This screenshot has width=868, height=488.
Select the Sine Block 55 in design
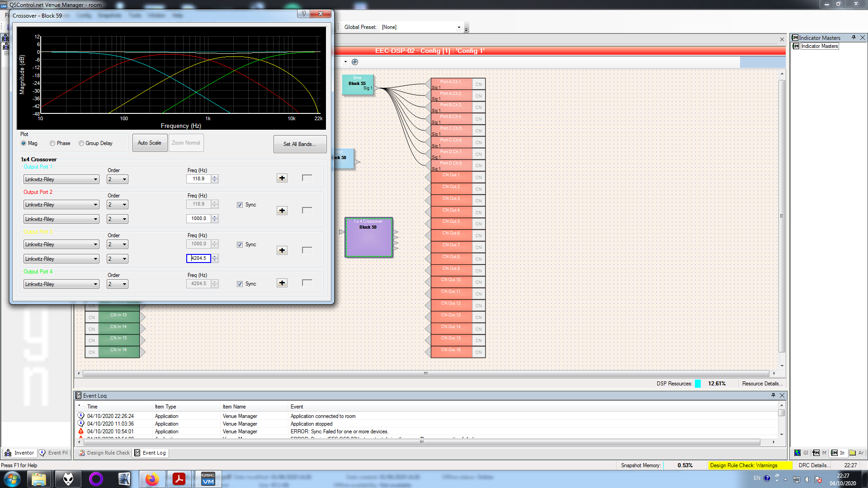pyautogui.click(x=358, y=85)
